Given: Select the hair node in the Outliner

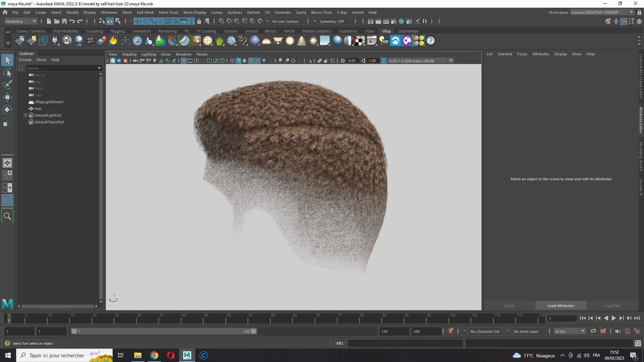Looking at the screenshot, I should 38,109.
